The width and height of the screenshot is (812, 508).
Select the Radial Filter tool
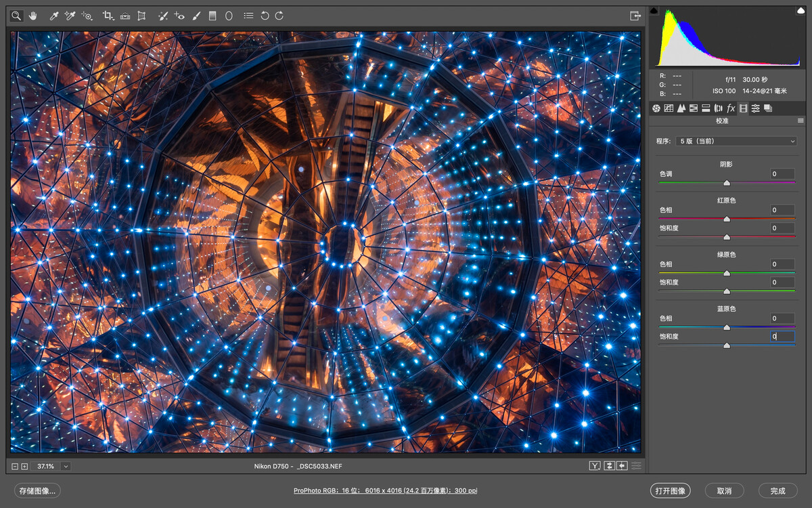point(229,15)
